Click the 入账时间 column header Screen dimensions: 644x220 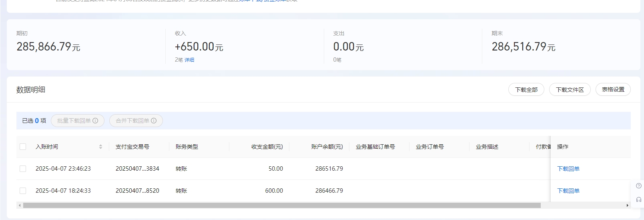click(x=47, y=147)
